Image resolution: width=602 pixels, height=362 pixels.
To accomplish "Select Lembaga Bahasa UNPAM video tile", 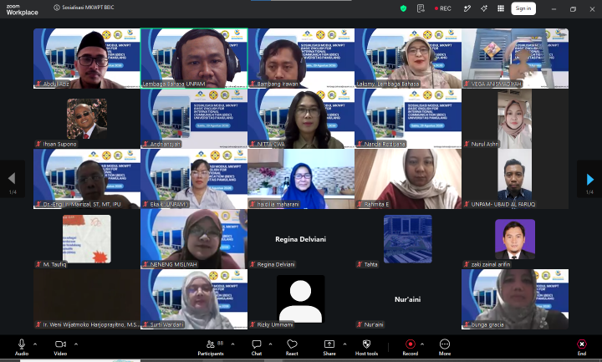I will [194, 58].
